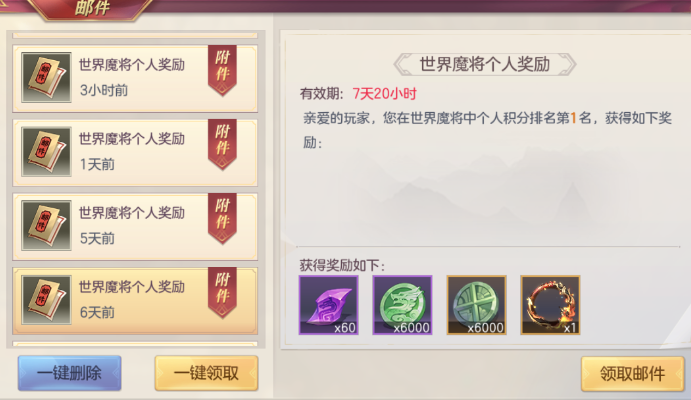
Task: Tap the flaming ring reward x1
Action: tap(550, 305)
